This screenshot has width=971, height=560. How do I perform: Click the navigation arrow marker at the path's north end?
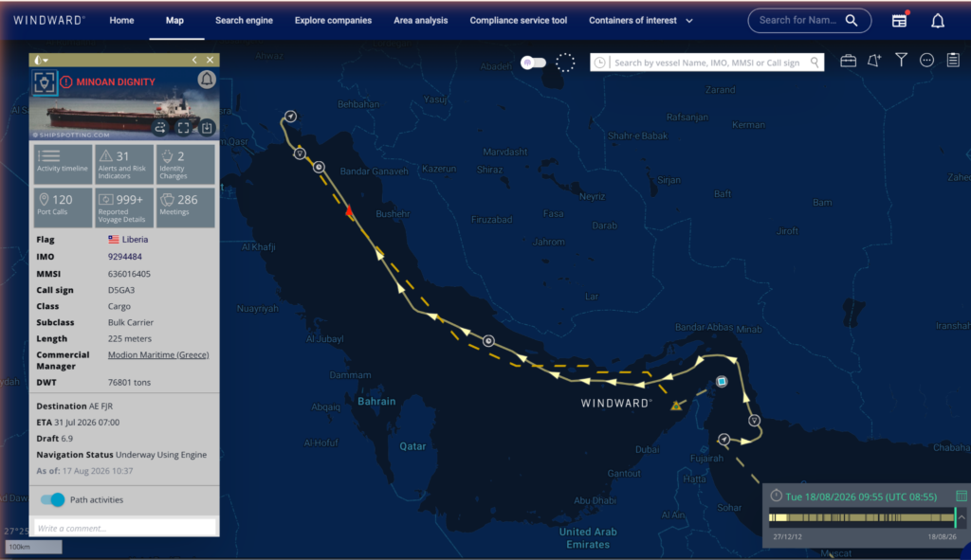[290, 117]
